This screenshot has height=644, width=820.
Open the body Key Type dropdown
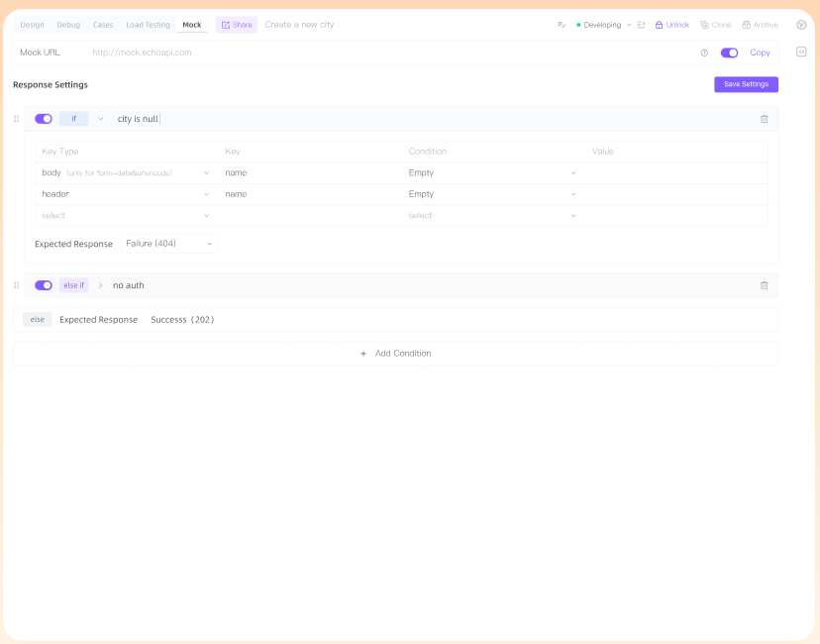[x=125, y=172]
